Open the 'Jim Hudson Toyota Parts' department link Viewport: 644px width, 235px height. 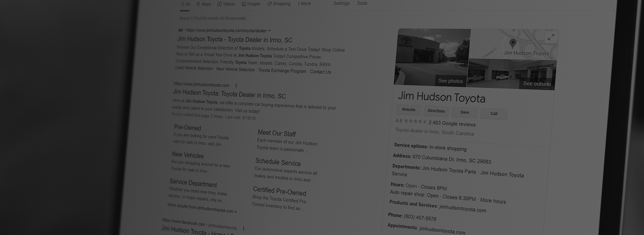pos(449,170)
